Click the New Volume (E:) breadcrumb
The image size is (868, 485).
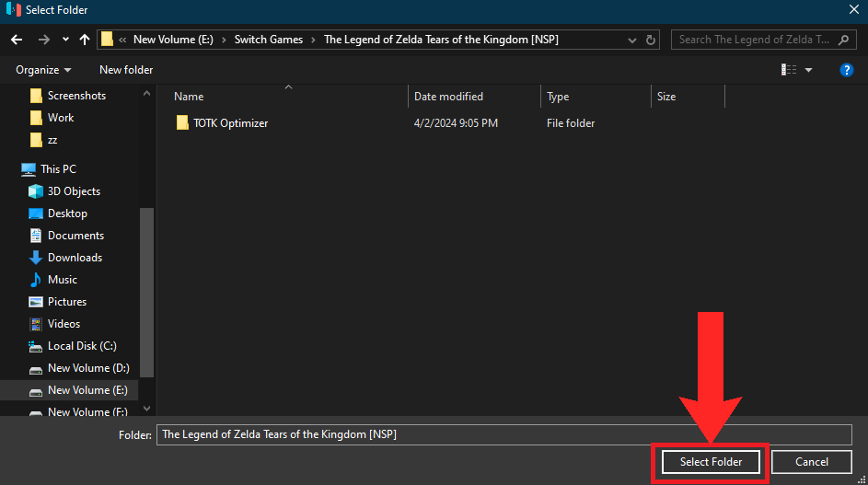pos(173,40)
